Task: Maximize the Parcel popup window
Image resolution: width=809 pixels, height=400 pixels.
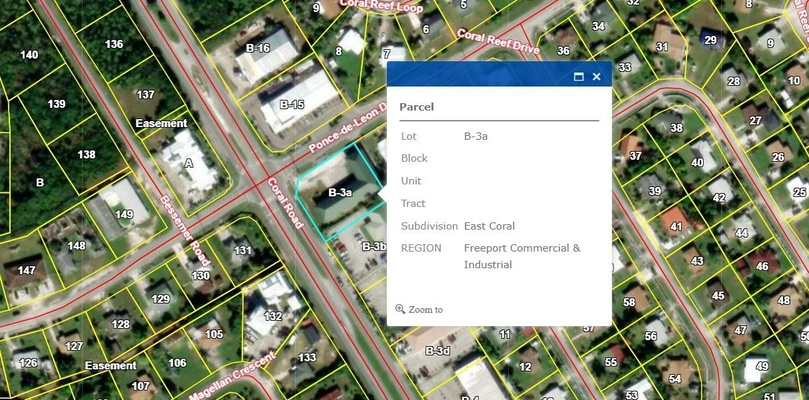Action: coord(578,77)
